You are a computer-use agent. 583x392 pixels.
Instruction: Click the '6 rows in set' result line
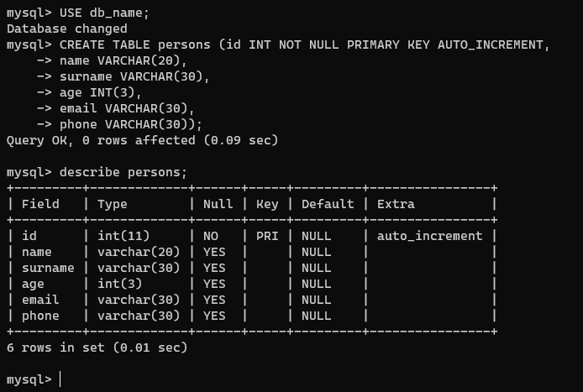coord(97,347)
